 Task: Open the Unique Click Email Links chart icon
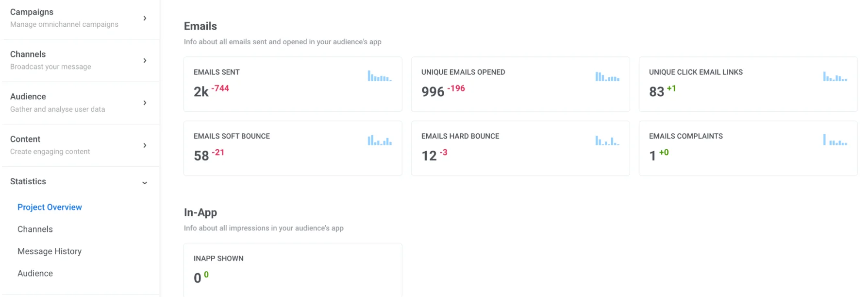[835, 77]
